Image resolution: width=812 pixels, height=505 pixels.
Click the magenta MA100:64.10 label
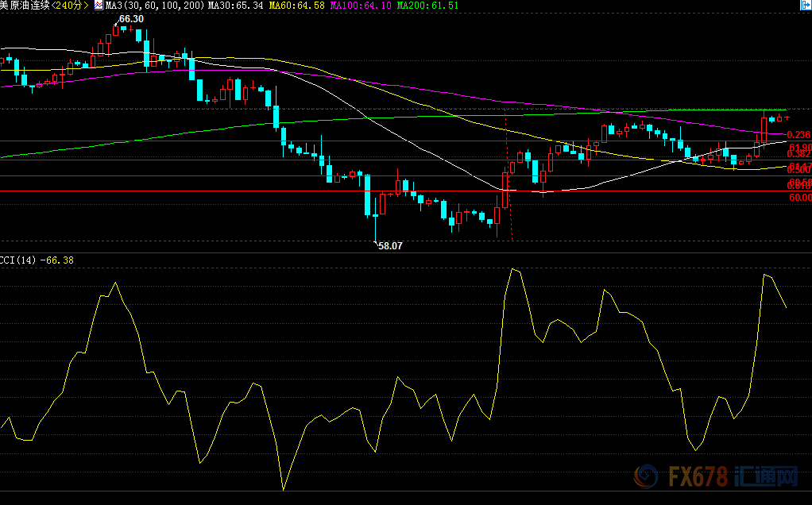click(361, 6)
